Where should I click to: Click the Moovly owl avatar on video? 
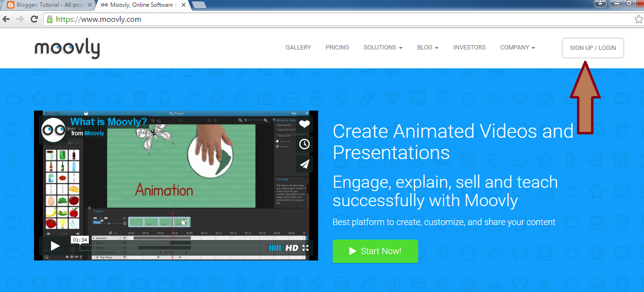click(x=53, y=130)
